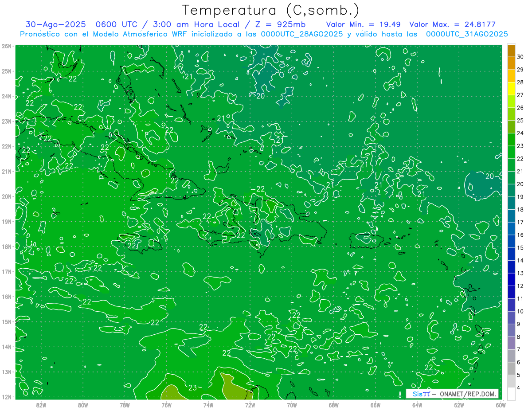This screenshot has width=532, height=411.
Task: Click the "70W" longitude label
Action: coord(292,405)
